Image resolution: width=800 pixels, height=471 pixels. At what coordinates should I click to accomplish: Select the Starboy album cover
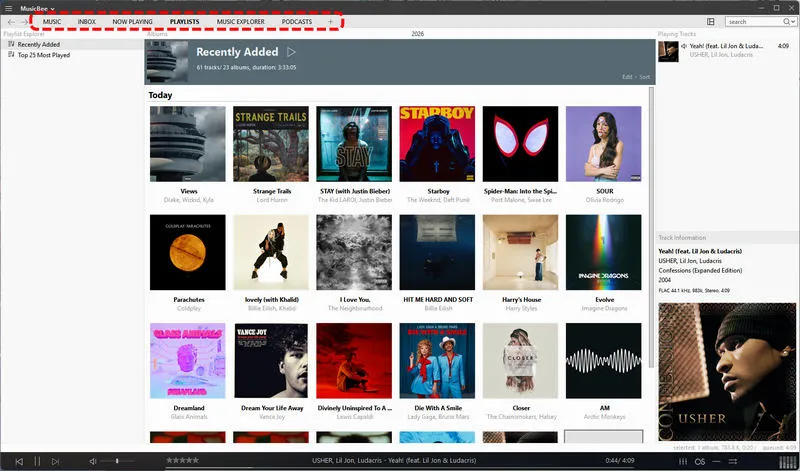click(x=437, y=144)
